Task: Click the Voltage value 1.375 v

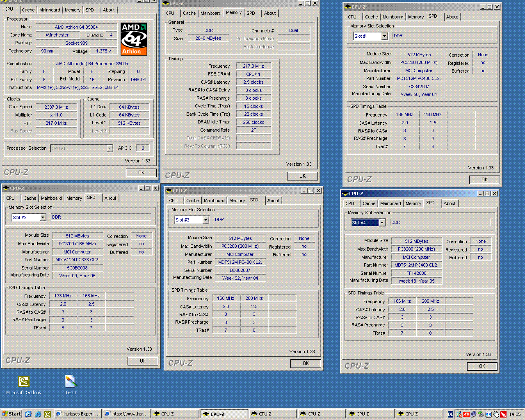Action: coord(103,51)
